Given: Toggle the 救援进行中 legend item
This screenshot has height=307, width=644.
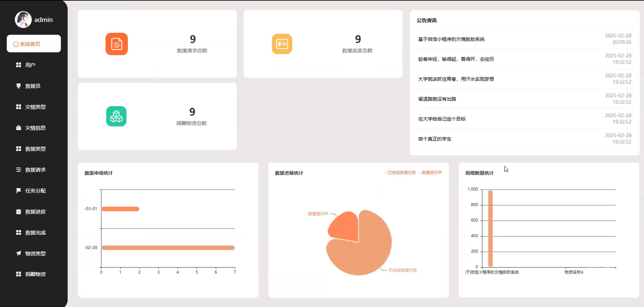Looking at the screenshot, I should [430, 172].
